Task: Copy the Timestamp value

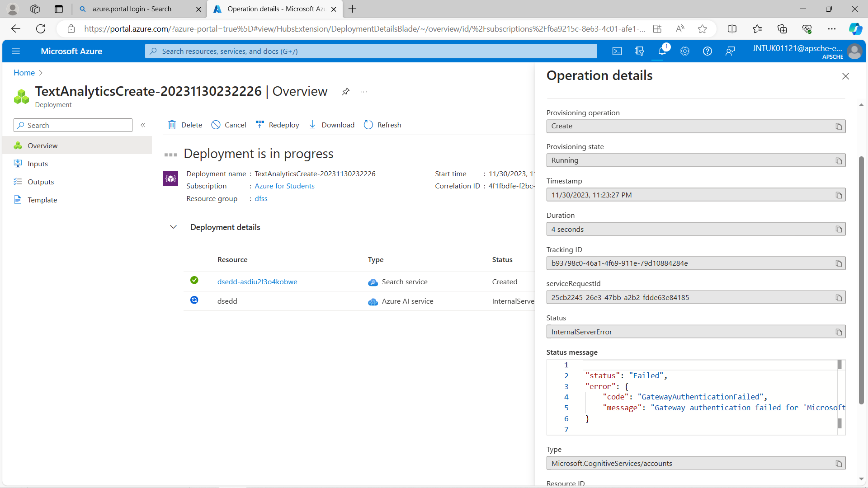Action: coord(839,195)
